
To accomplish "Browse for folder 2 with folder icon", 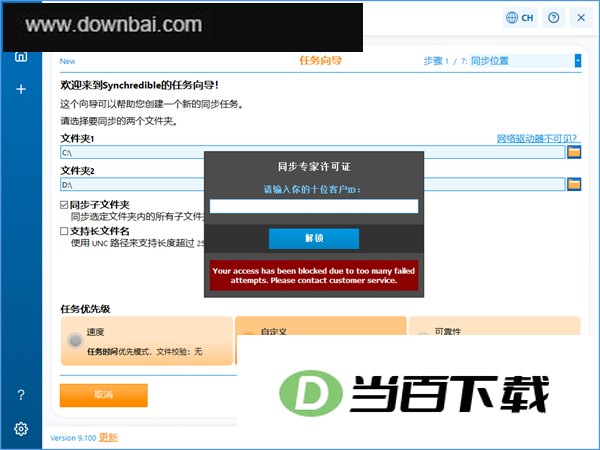I will click(574, 184).
